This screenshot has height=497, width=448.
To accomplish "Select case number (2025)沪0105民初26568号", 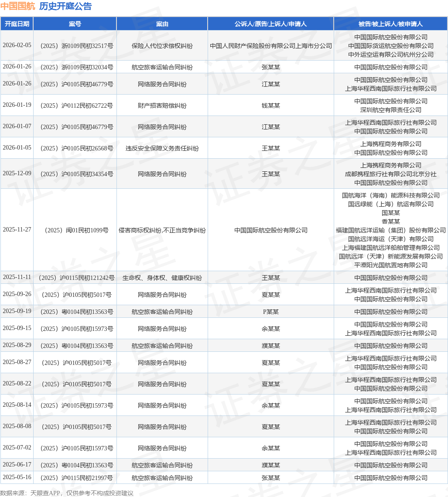I will coord(75,148).
